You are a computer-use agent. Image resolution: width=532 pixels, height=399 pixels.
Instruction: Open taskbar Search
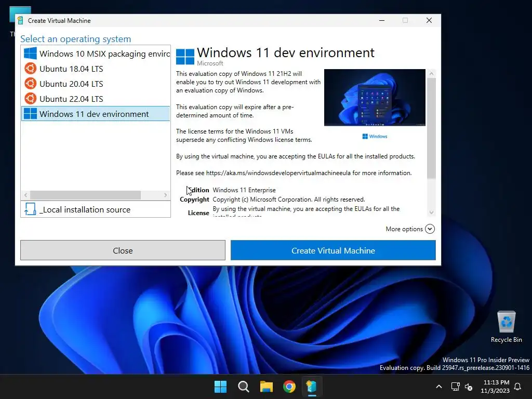tap(243, 387)
